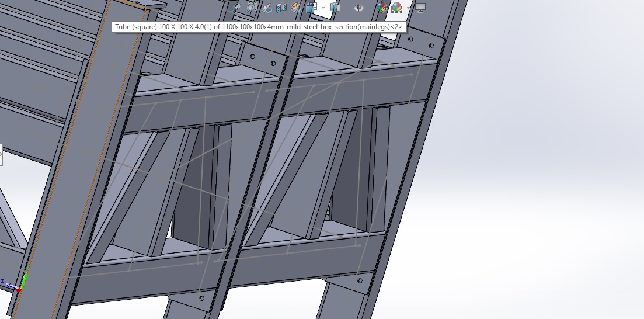The height and width of the screenshot is (319, 644).
Task: Open Edit Appearance color ball tool
Action: click(x=382, y=8)
